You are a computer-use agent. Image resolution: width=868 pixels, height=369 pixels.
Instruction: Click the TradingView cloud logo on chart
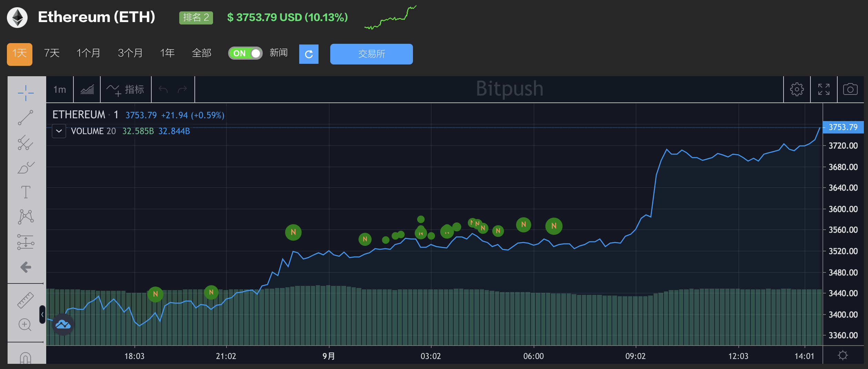63,324
